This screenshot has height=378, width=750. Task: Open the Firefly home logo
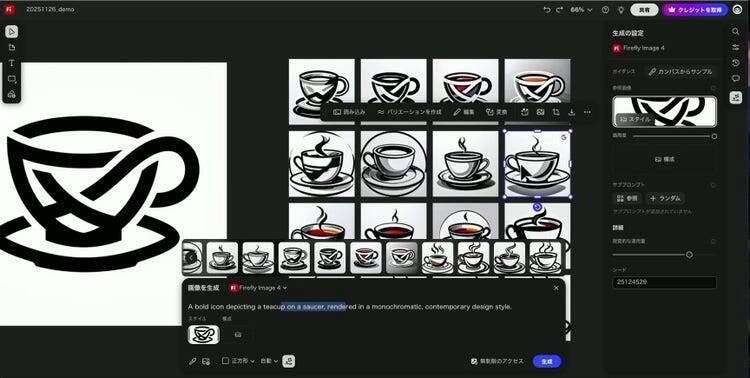click(x=10, y=10)
